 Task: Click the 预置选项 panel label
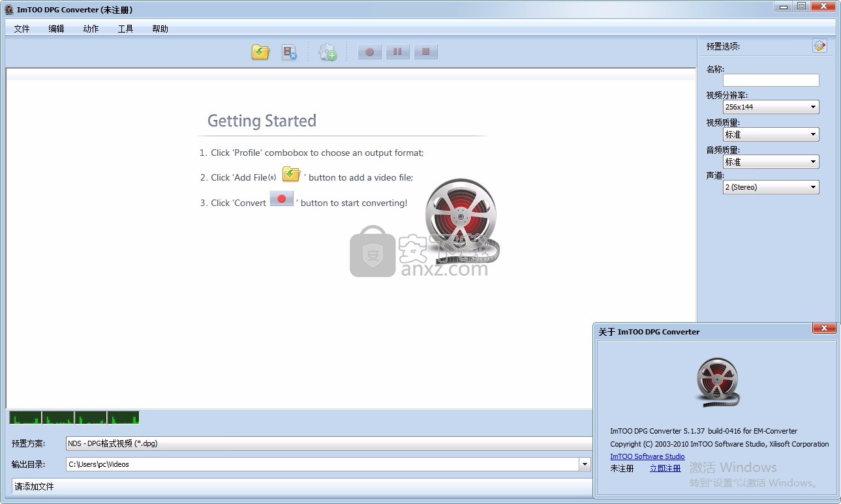click(723, 46)
